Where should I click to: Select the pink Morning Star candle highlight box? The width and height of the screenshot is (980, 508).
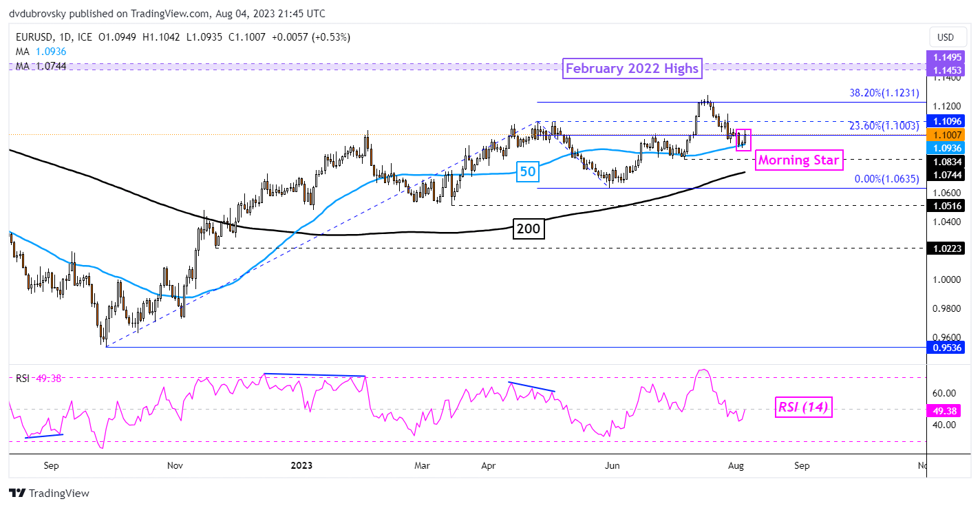pos(743,140)
